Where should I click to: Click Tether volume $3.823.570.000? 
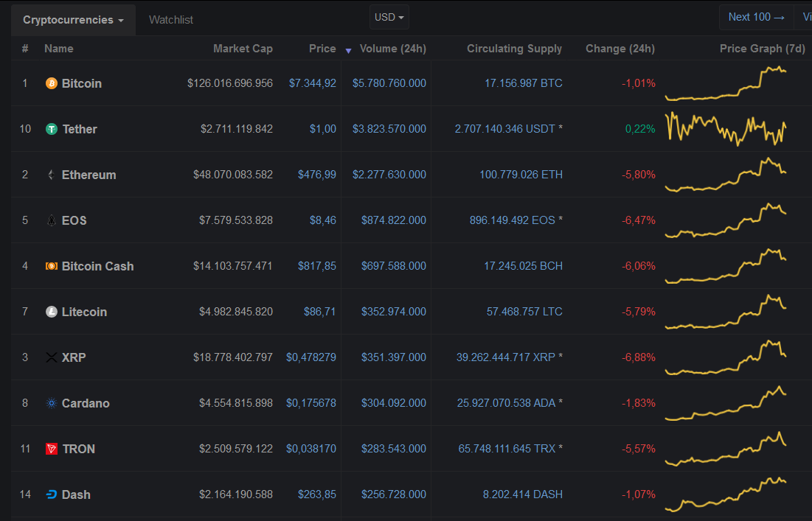tap(389, 129)
